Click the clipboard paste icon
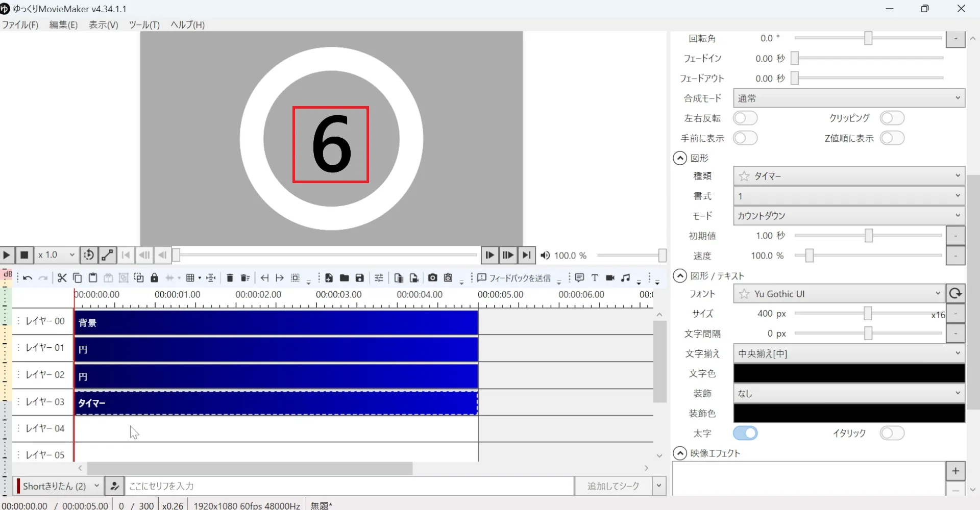Image resolution: width=980 pixels, height=510 pixels. click(x=93, y=278)
